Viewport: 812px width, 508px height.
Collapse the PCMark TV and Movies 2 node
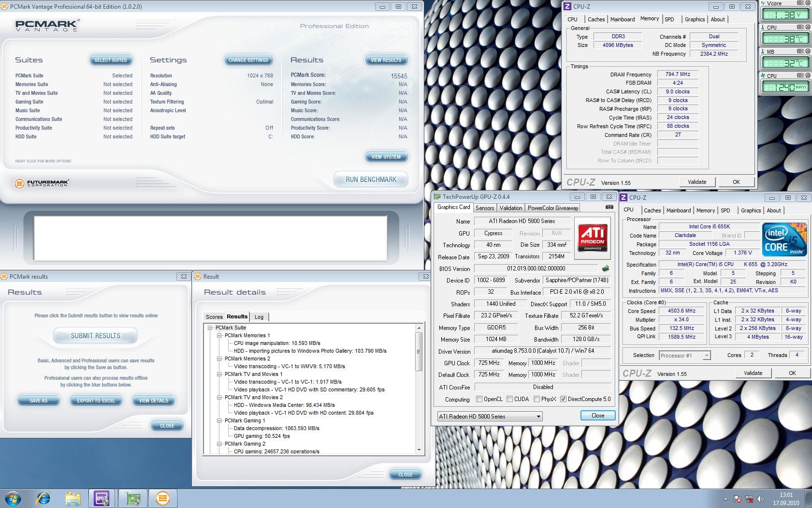pos(219,397)
